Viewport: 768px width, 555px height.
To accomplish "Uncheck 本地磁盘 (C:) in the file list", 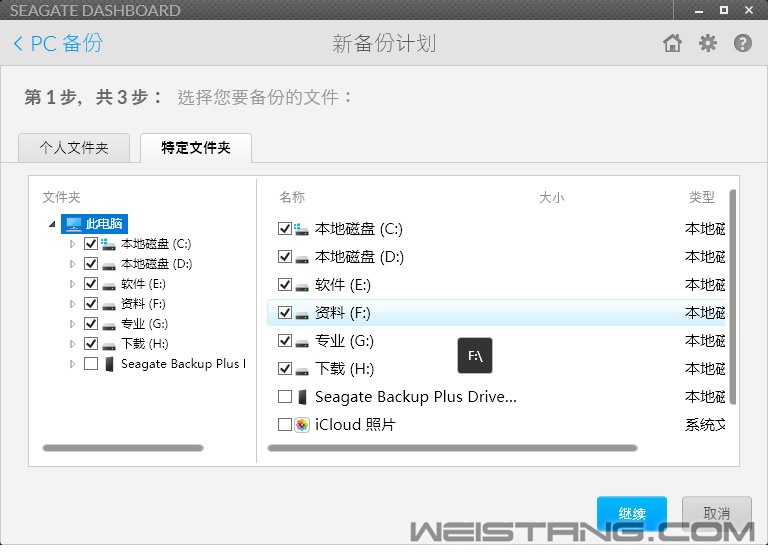I will (x=285, y=228).
